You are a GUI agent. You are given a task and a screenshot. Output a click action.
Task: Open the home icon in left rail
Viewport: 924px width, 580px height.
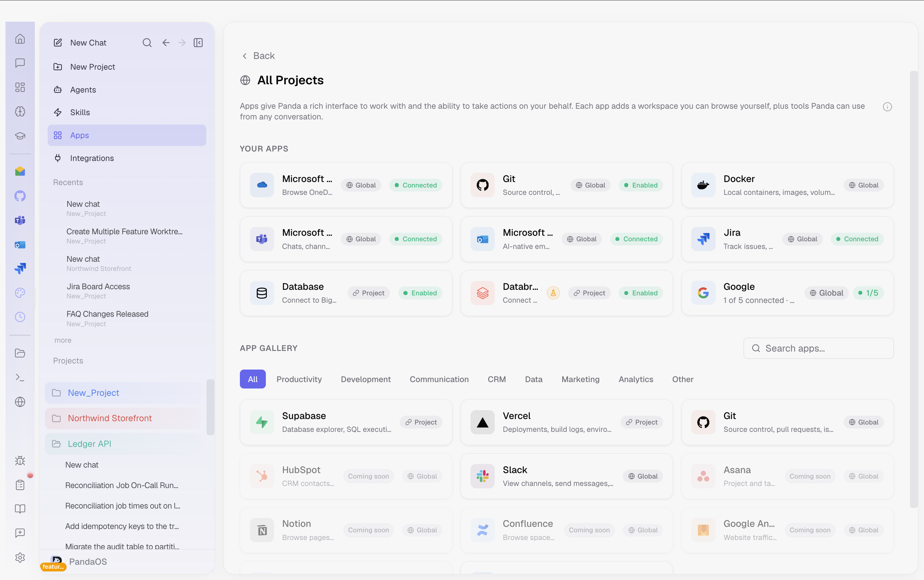(x=20, y=39)
